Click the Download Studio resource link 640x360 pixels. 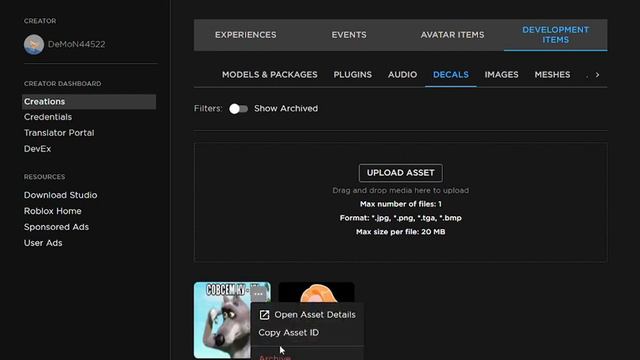[60, 195]
